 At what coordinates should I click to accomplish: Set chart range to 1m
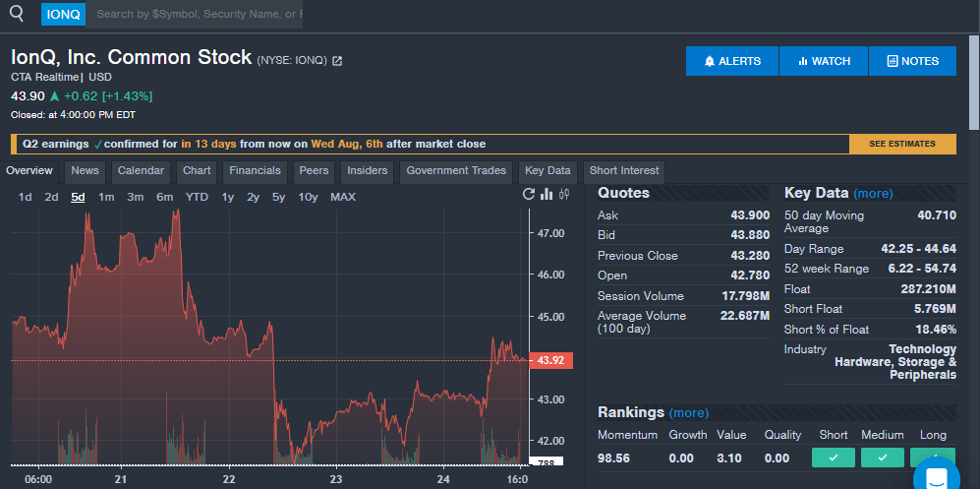pos(106,197)
